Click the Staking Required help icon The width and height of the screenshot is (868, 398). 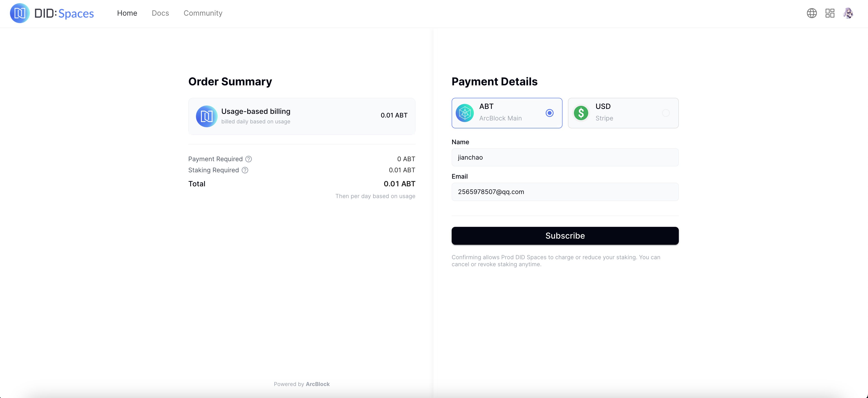(245, 170)
